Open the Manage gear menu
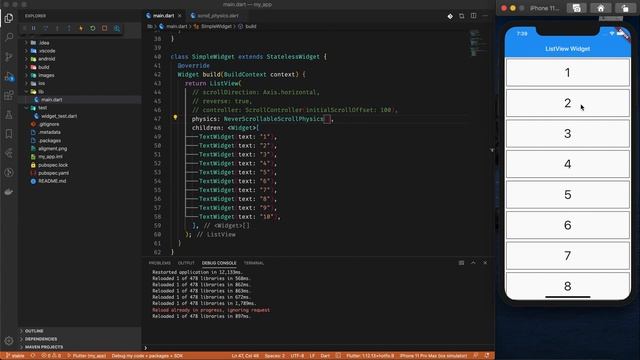640x360 pixels. (9, 341)
